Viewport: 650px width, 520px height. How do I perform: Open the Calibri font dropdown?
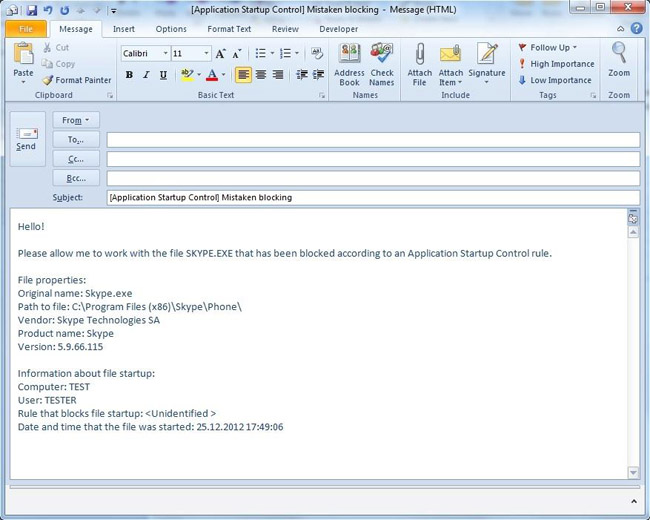(165, 53)
